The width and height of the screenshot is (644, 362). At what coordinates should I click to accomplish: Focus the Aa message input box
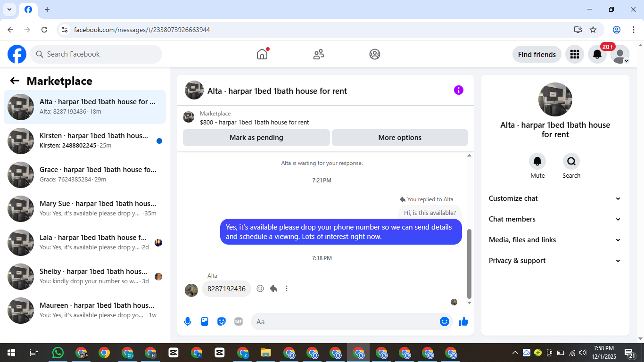[x=352, y=321]
